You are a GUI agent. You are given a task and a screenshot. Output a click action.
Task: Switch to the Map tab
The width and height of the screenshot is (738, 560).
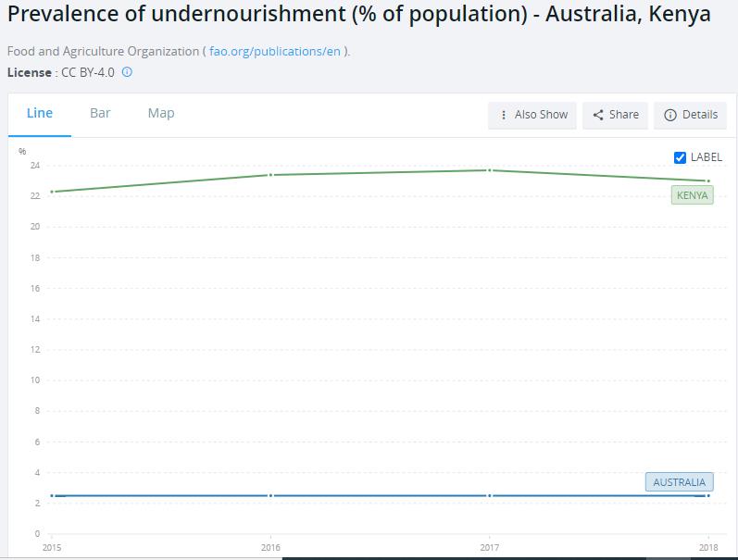161,113
